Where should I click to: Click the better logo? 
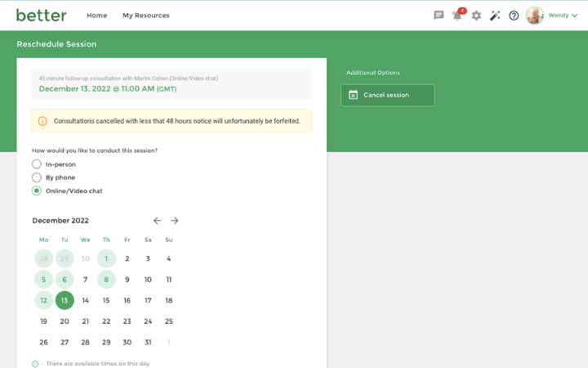[42, 16]
